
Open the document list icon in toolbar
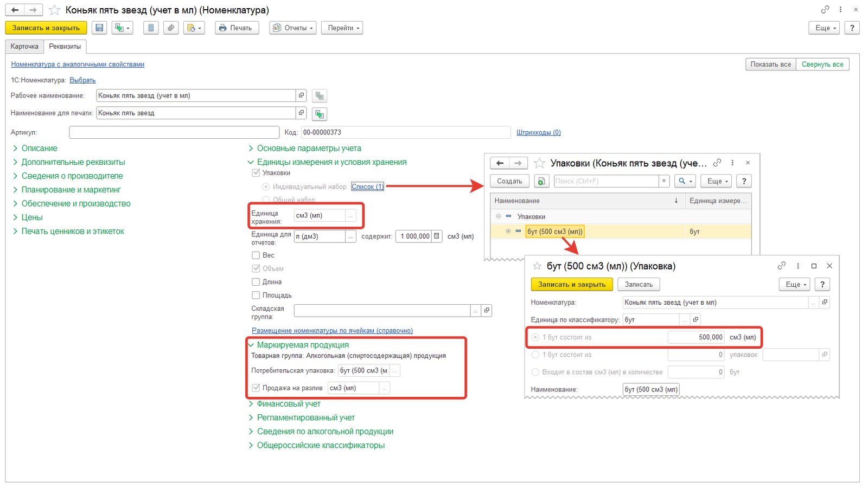coord(151,28)
